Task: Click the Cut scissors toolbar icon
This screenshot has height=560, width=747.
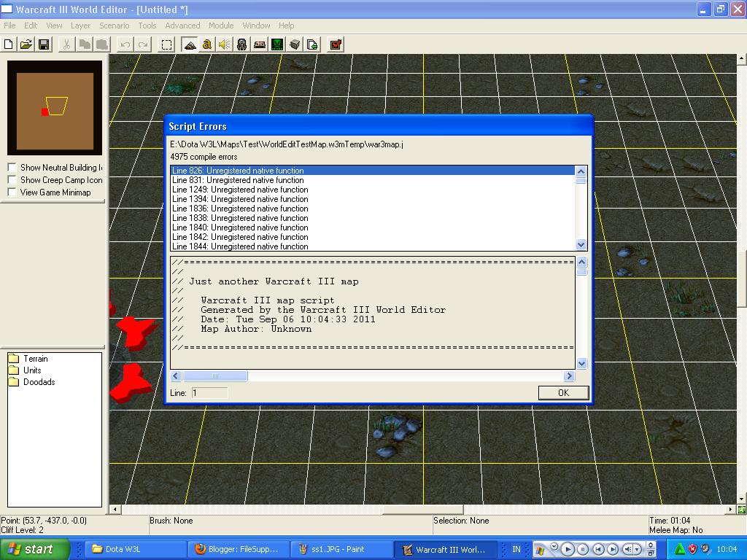Action: pos(66,44)
